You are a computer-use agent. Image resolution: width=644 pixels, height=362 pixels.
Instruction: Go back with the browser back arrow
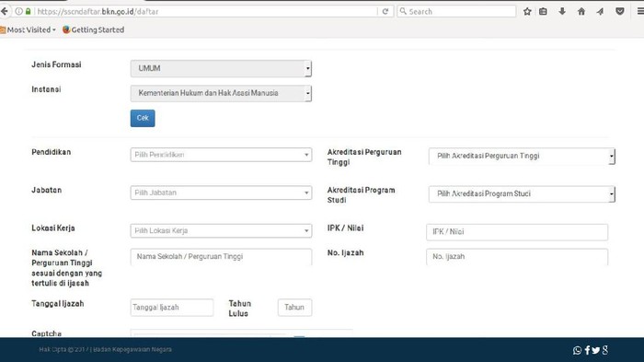(x=4, y=11)
